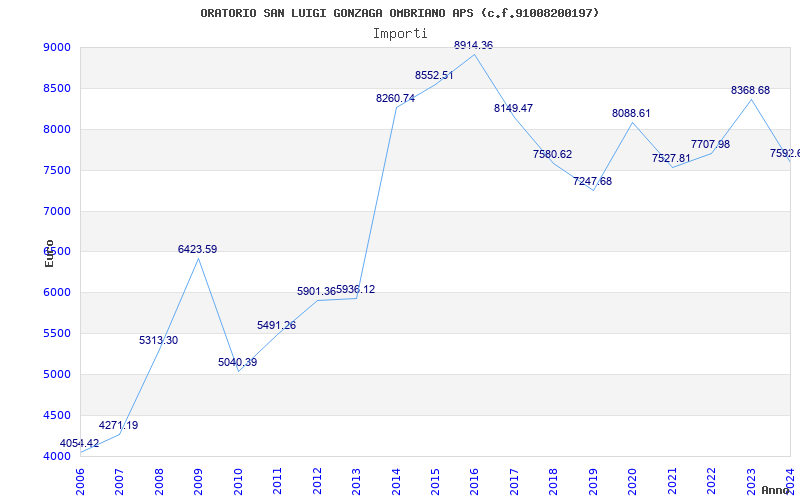Click x-axis year 2015
The height and width of the screenshot is (500, 800).
click(x=435, y=481)
